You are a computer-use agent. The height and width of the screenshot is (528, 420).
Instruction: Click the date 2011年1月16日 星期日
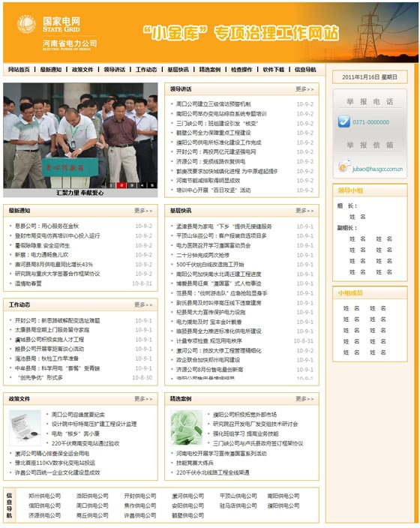(x=370, y=76)
